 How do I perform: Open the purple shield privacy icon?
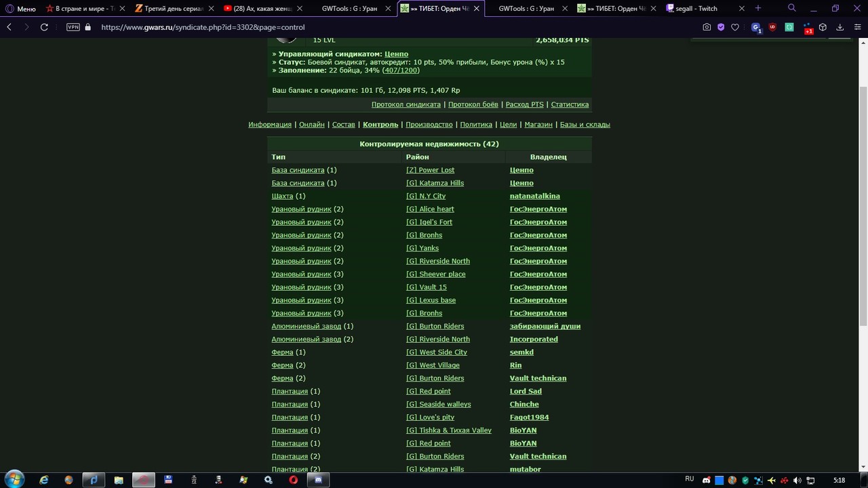tap(721, 27)
